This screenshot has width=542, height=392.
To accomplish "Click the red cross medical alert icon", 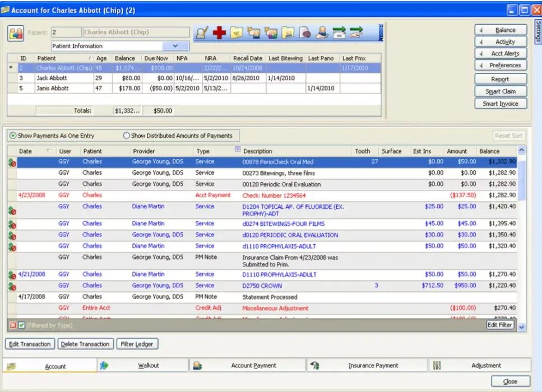I will (x=220, y=32).
